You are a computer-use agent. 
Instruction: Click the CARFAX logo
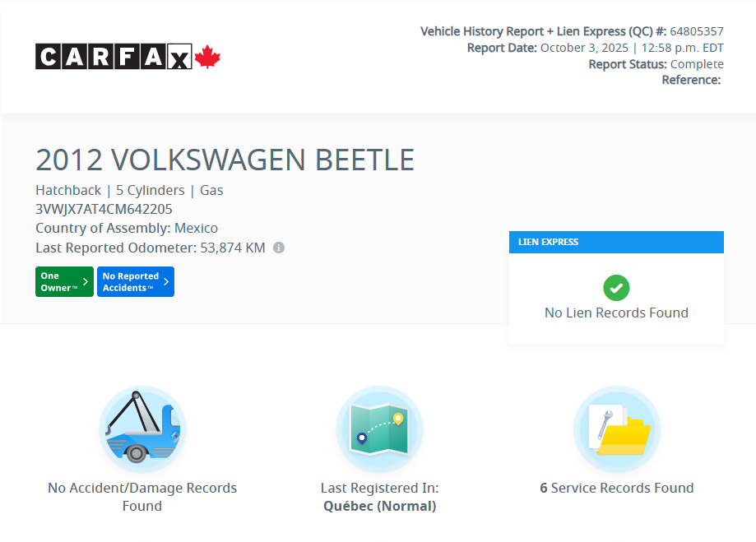[114, 57]
